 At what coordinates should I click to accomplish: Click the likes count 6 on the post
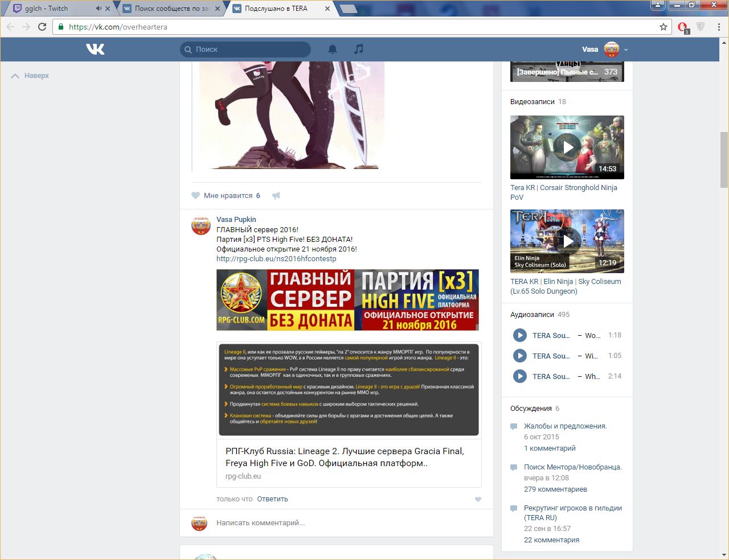(258, 195)
